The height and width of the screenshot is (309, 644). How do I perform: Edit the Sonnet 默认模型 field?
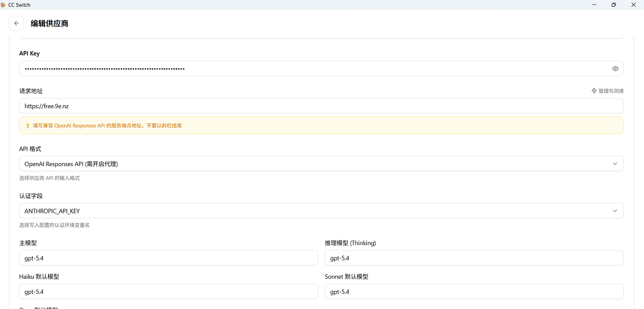coord(474,292)
